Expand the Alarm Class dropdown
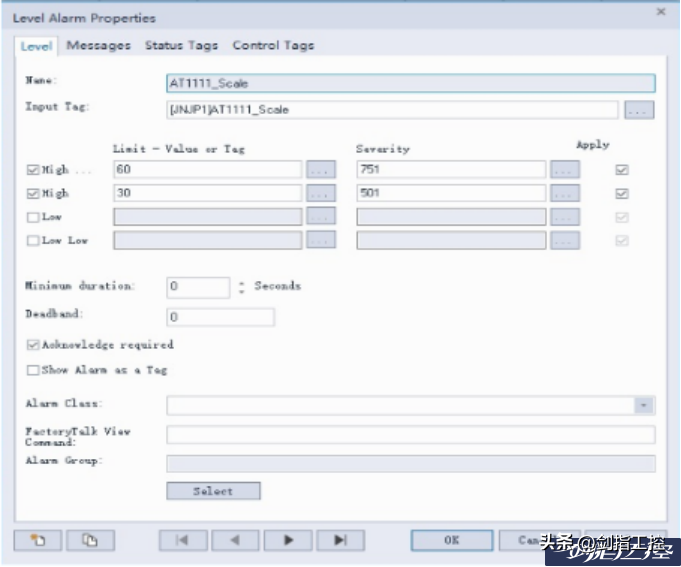This screenshot has width=681, height=567. pos(645,406)
